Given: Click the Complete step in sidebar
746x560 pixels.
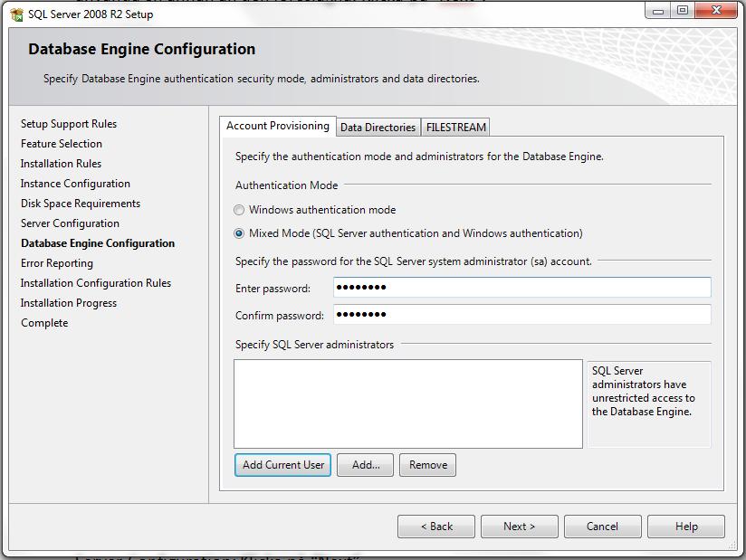Looking at the screenshot, I should tap(44, 323).
